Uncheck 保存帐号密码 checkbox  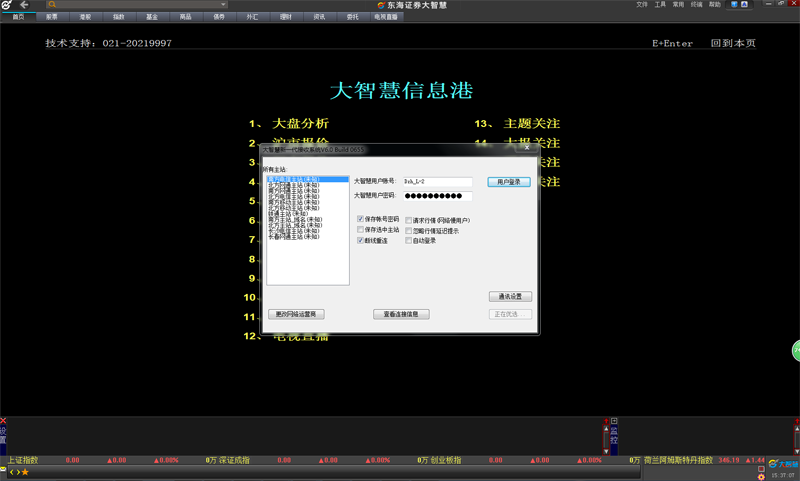pyautogui.click(x=361, y=219)
